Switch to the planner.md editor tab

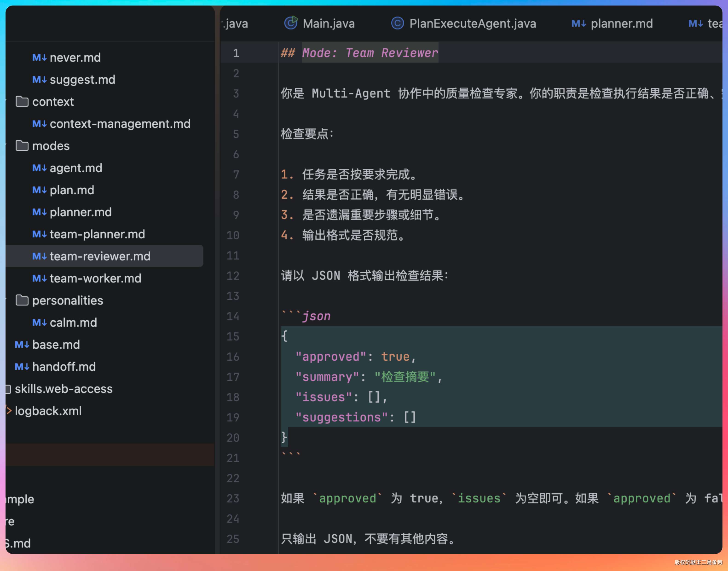(x=622, y=23)
